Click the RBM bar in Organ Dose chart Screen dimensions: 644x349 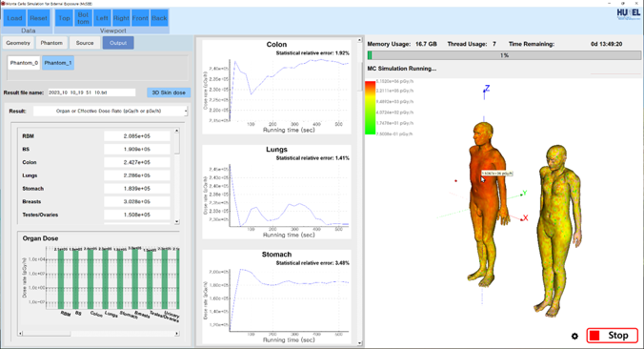pos(61,279)
